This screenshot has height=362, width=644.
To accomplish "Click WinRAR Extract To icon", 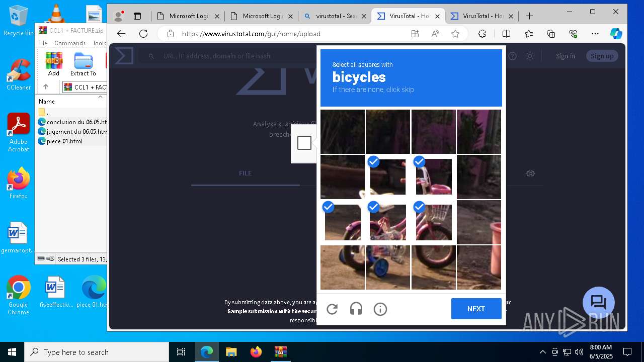I will point(83,64).
